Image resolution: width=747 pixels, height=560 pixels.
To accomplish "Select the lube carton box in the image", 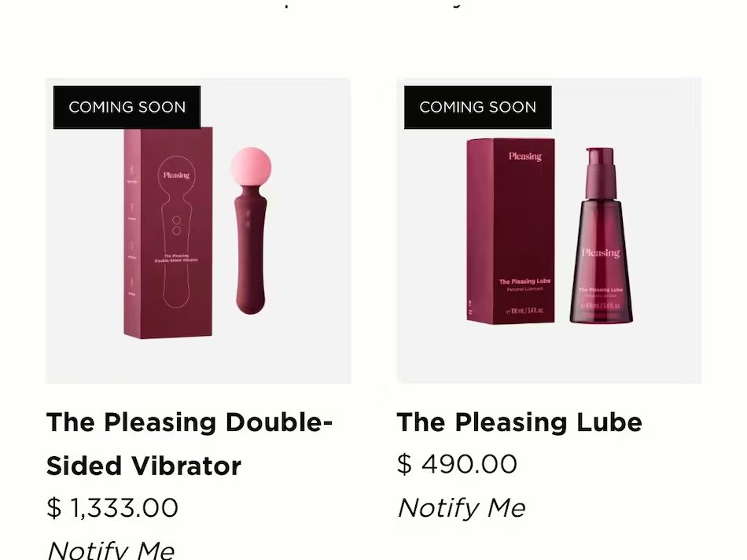I will (x=510, y=231).
